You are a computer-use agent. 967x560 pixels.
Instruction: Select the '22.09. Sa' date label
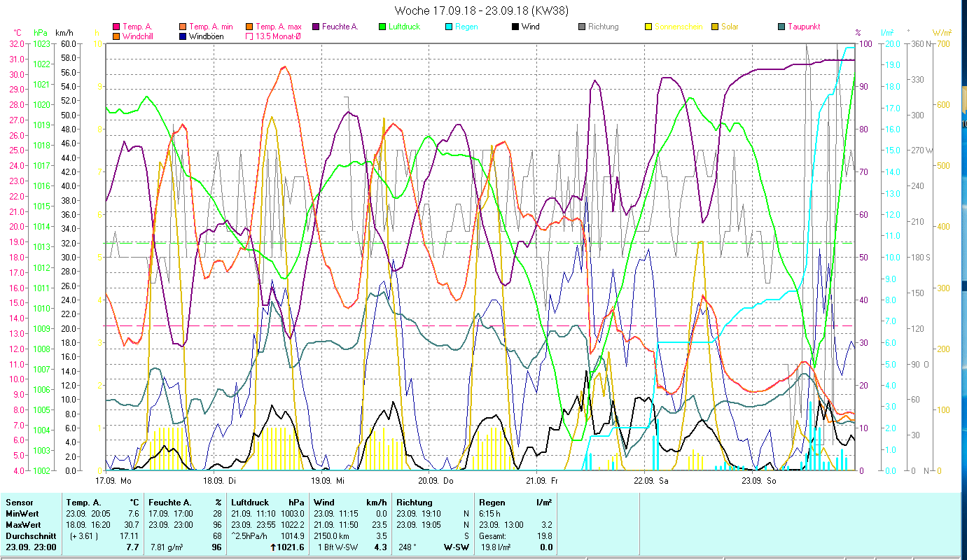coord(651,481)
